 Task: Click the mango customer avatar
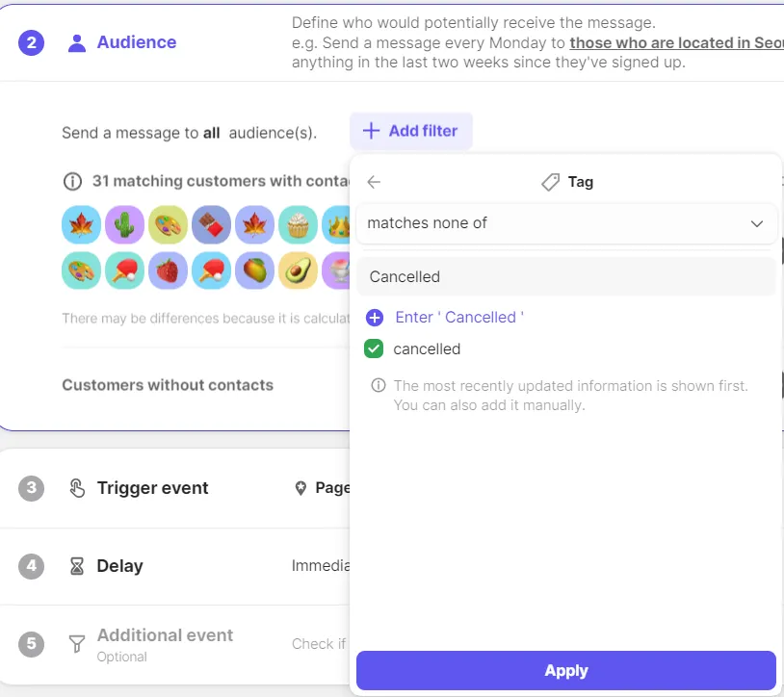[254, 271]
